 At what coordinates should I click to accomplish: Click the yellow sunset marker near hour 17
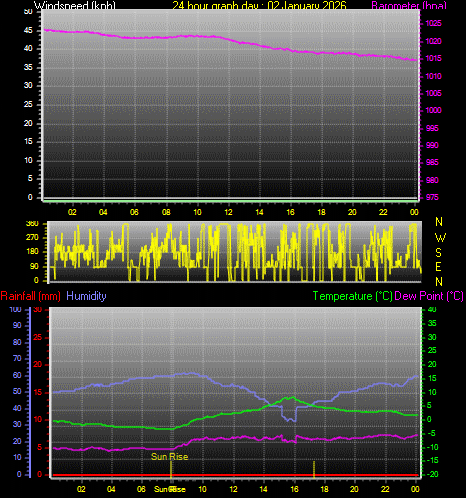[x=314, y=469]
